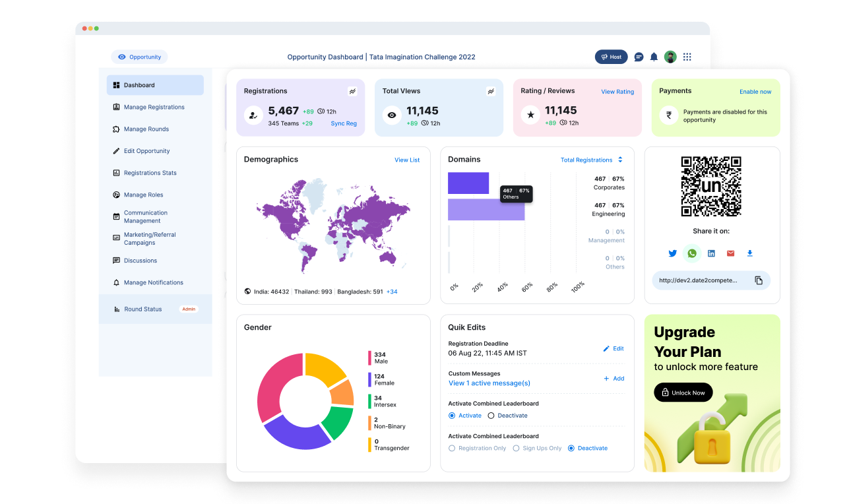Click Enable now in Payments card

click(755, 92)
